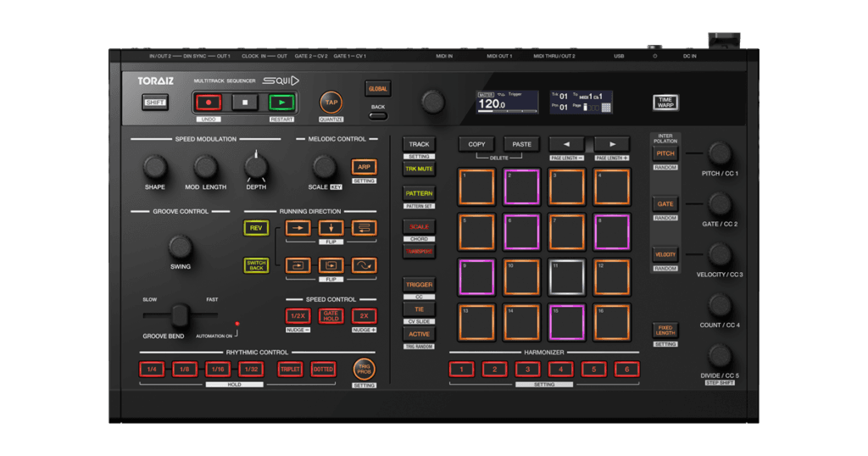The image size is (868, 456).
Task: Tap orange pad 5
Action: point(476,232)
